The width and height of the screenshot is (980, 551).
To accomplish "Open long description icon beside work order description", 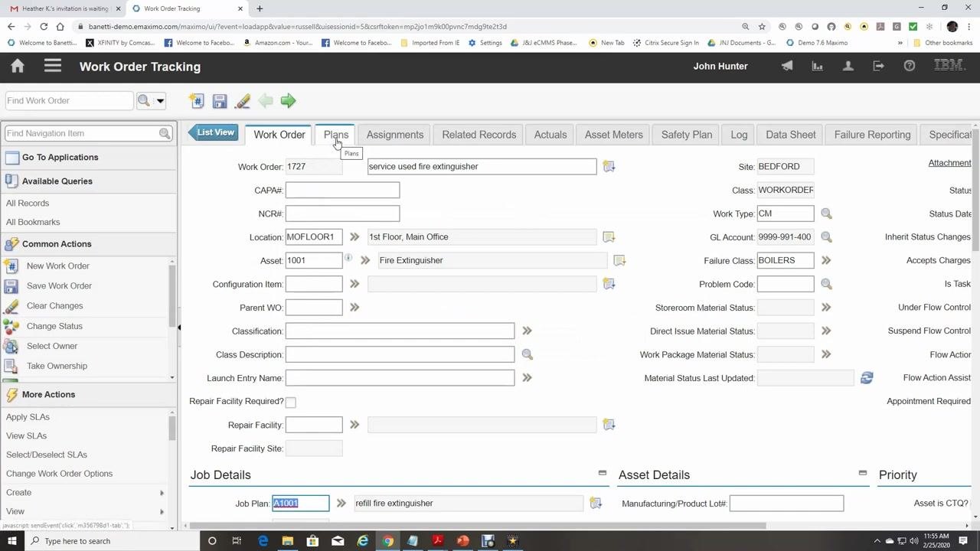I will 609,166.
